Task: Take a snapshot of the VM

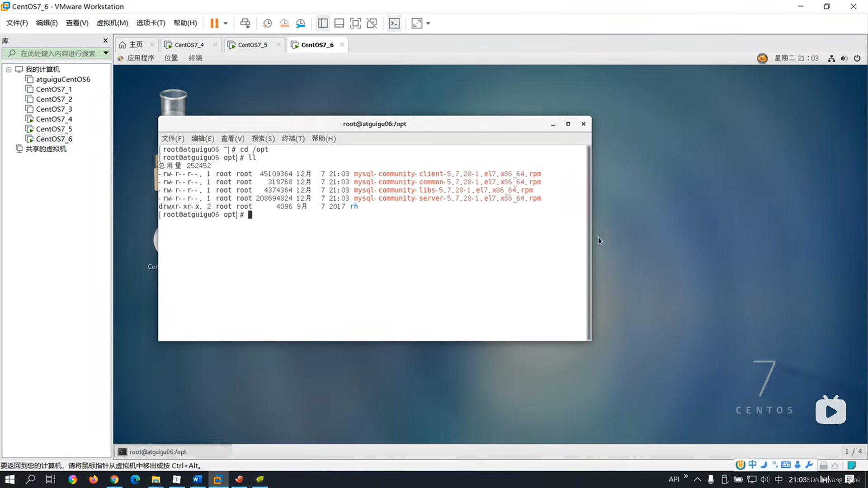Action: [267, 23]
